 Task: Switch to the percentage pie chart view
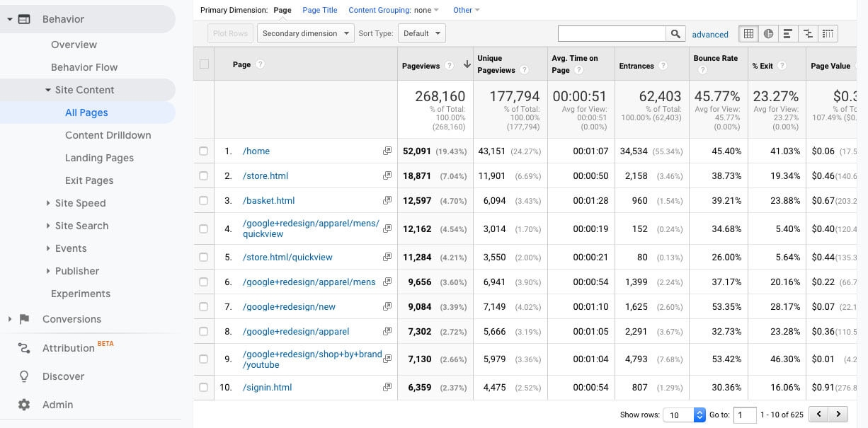[768, 33]
